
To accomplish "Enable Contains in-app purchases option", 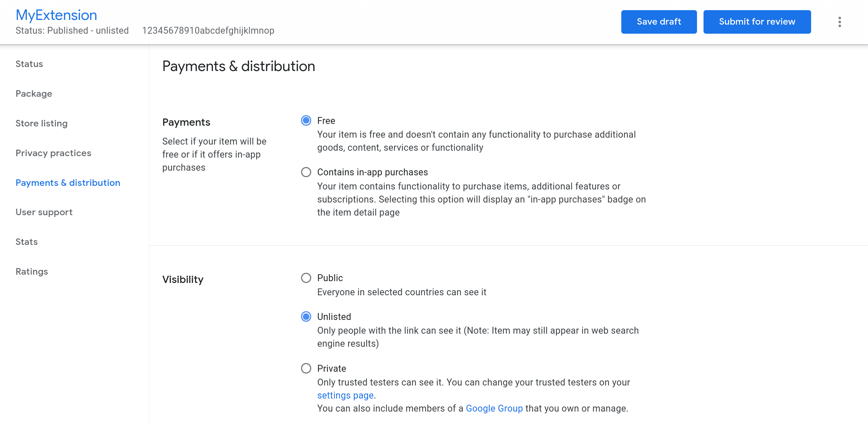I will pyautogui.click(x=306, y=172).
